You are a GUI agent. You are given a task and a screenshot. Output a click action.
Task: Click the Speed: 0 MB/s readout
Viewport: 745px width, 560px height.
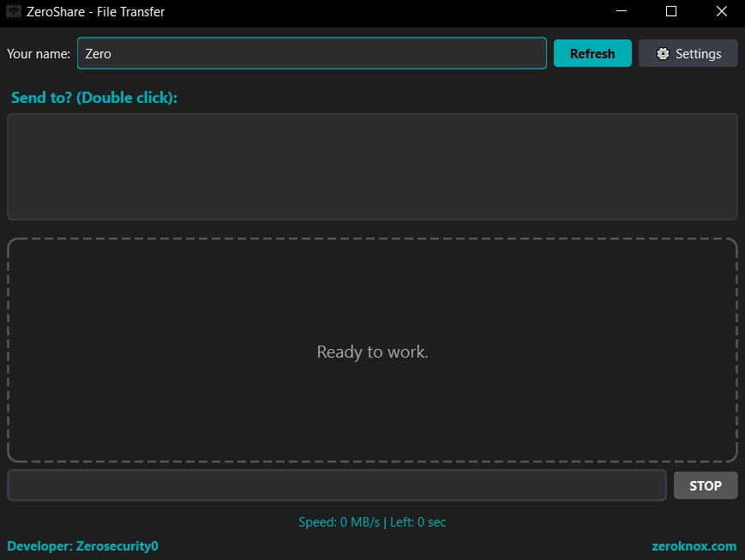click(x=339, y=522)
